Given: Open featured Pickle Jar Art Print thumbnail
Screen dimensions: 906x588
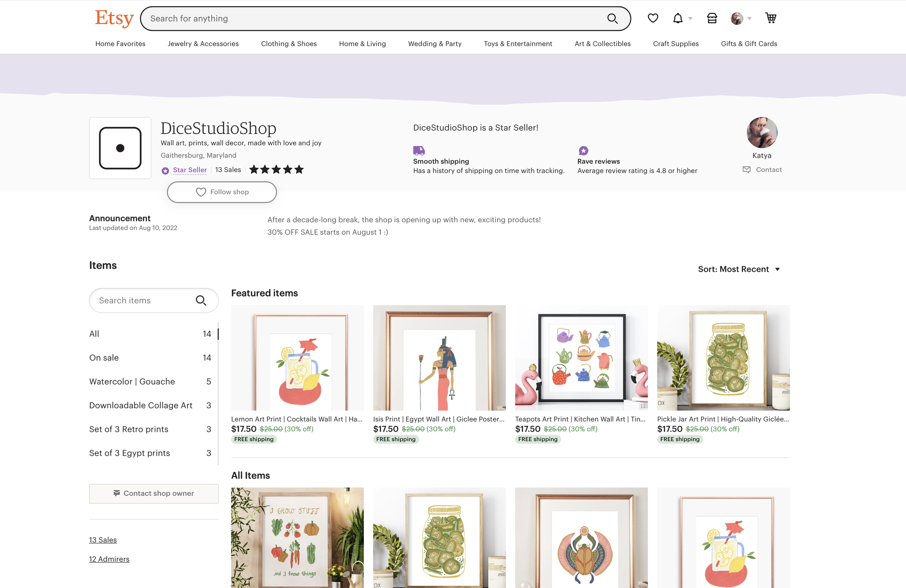Looking at the screenshot, I should 723,358.
